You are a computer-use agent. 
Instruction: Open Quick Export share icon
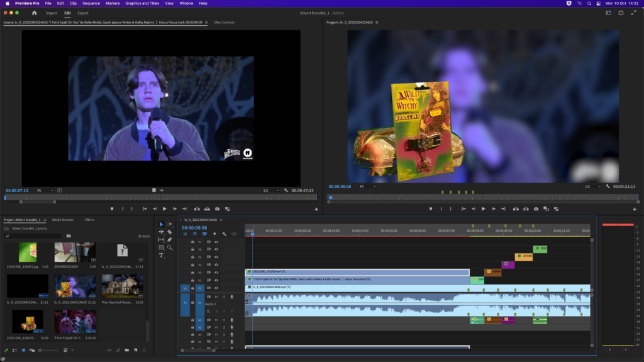click(x=621, y=13)
